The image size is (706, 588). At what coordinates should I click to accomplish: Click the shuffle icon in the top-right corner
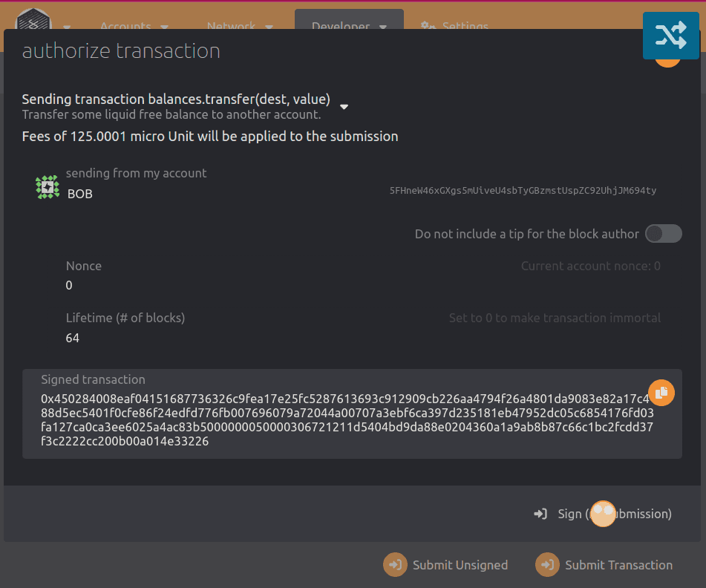pyautogui.click(x=670, y=35)
